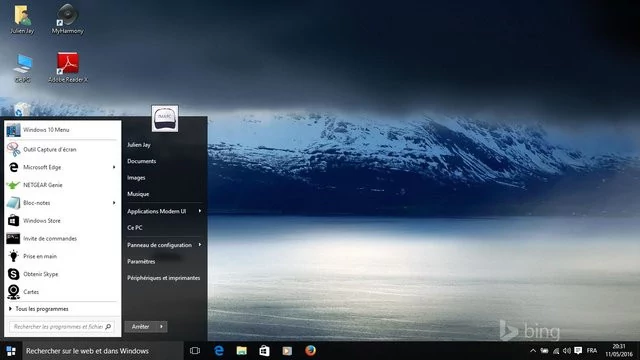Launch Firefox from the taskbar
This screenshot has height=360, width=640.
point(310,351)
